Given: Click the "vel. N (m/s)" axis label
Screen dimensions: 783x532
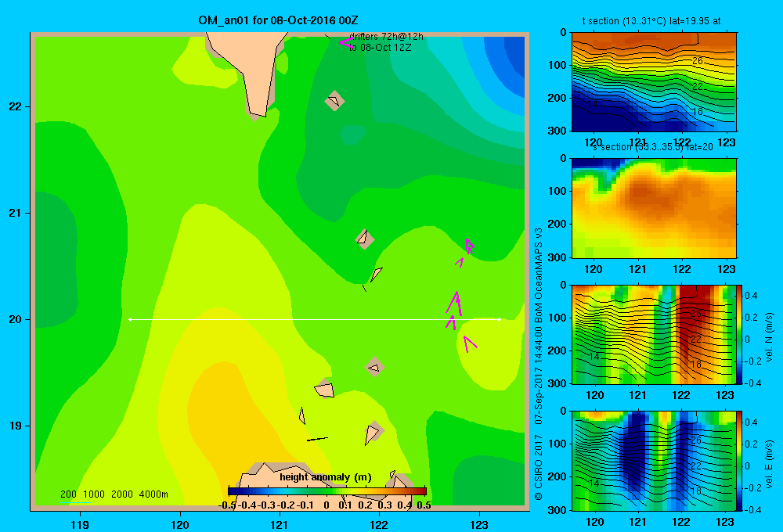Looking at the screenshot, I should [769, 337].
